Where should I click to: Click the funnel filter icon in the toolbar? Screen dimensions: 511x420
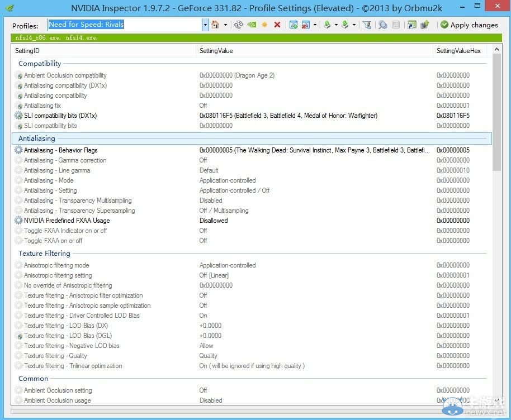tap(367, 25)
